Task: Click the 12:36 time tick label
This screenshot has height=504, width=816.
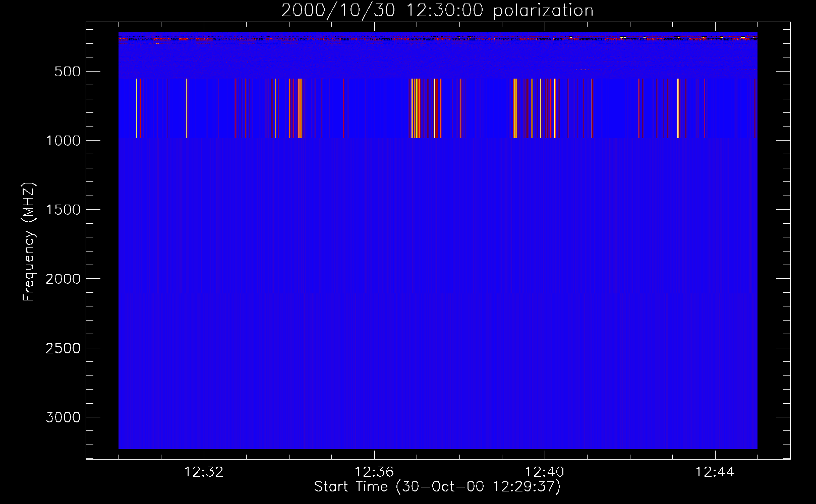Action: tap(374, 472)
